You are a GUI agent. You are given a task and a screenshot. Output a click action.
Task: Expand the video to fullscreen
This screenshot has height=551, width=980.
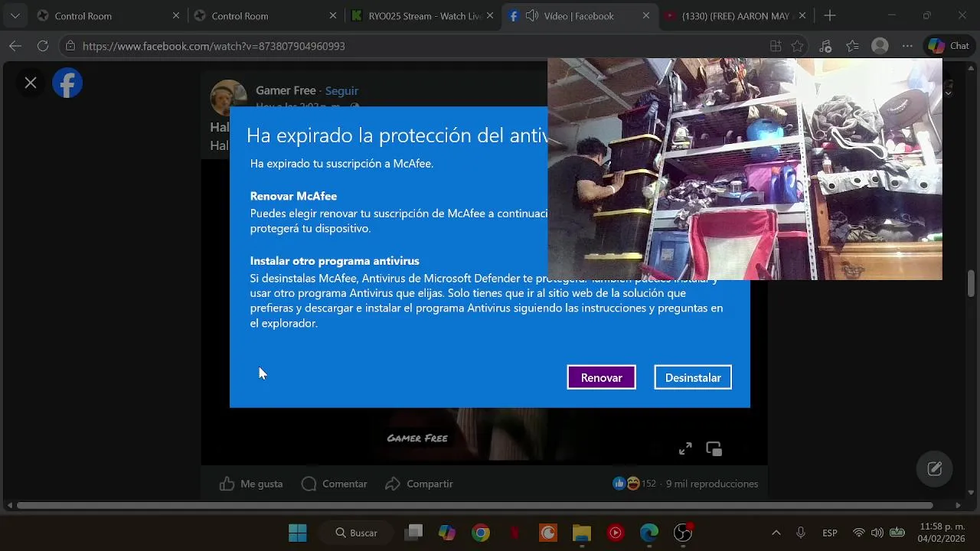click(x=685, y=449)
